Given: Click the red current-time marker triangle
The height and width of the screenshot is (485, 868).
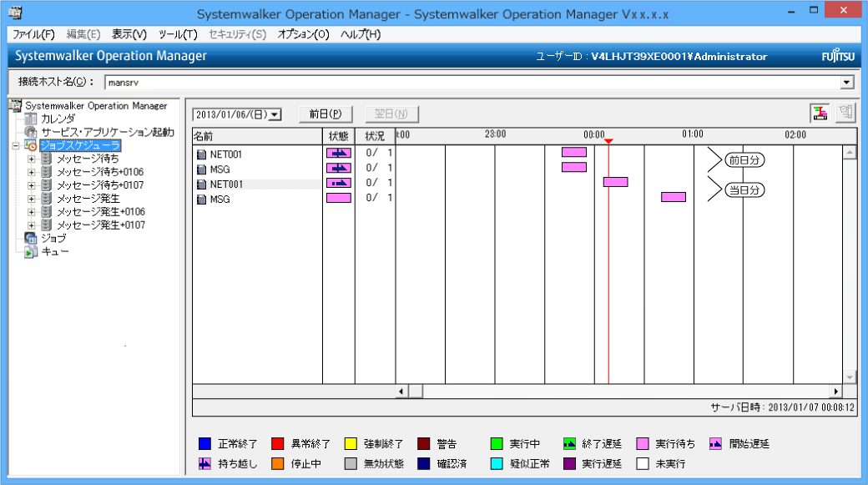Looking at the screenshot, I should (608, 142).
